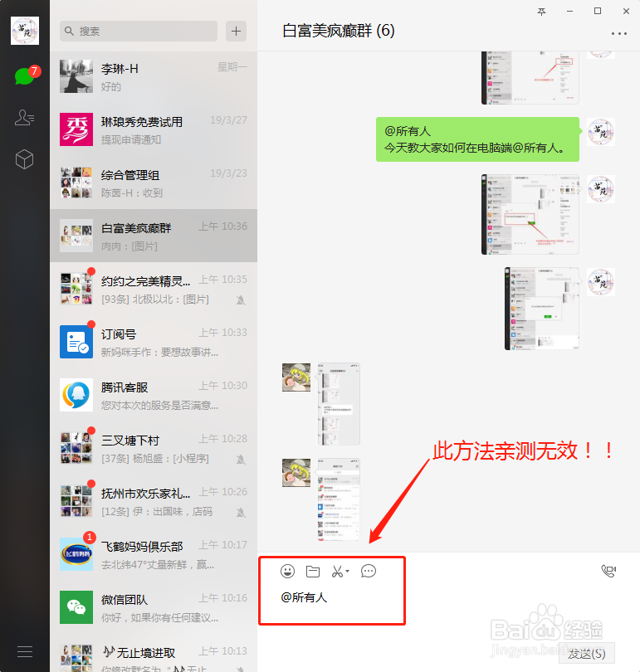Click the send-file folder icon
640x672 pixels.
coord(313,572)
